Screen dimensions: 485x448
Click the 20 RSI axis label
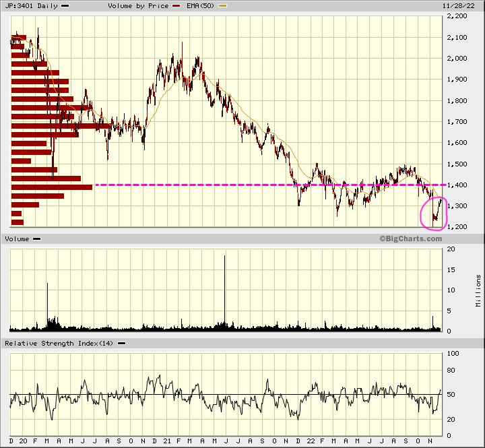click(x=451, y=420)
